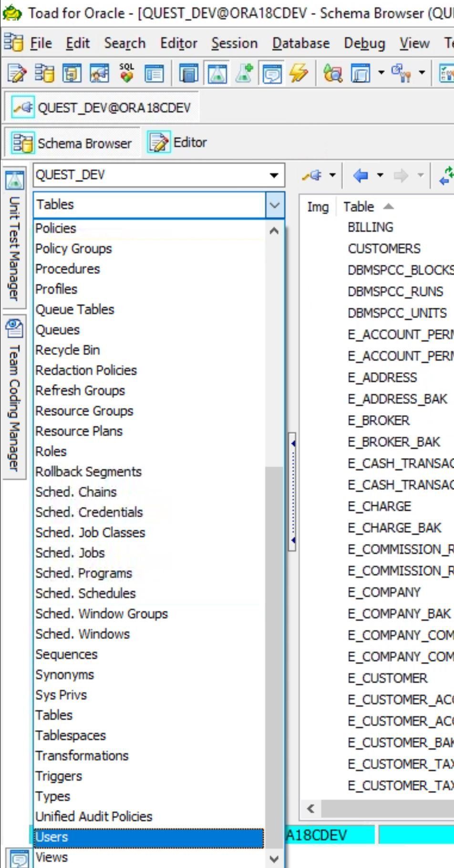Open the window layout icon's dropdown arrow
This screenshot has height=868, width=454.
(x=381, y=73)
